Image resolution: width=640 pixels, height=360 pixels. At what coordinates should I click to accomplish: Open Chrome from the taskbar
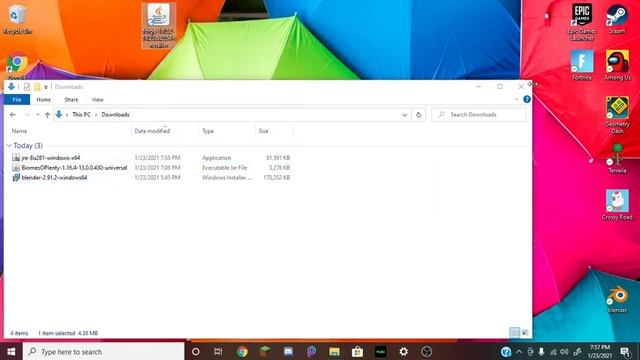point(242,351)
